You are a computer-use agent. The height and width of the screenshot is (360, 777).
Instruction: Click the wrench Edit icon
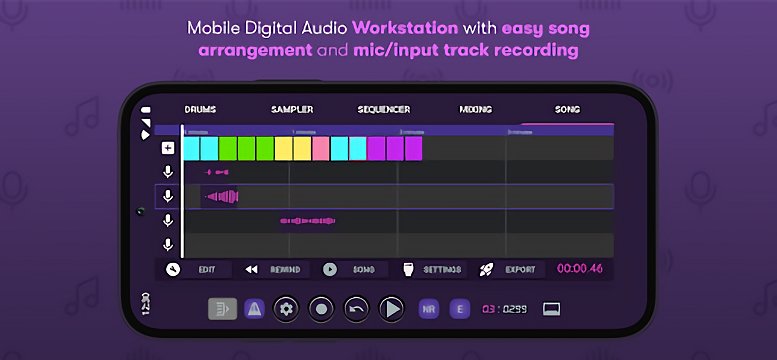[173, 270]
